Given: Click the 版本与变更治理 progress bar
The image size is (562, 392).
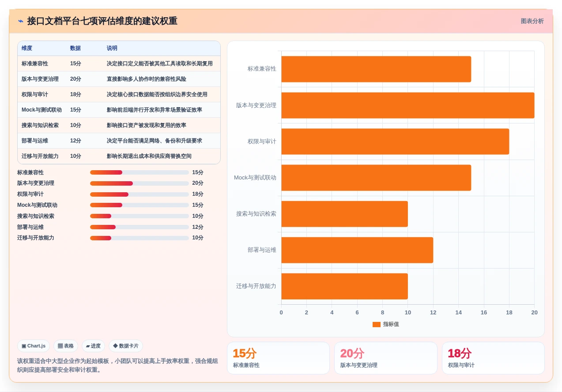Looking at the screenshot, I should [x=140, y=183].
